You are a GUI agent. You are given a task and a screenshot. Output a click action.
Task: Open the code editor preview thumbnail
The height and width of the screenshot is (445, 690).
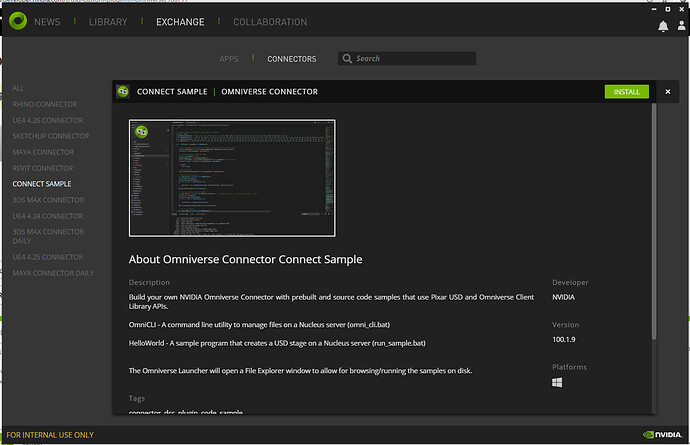(232, 178)
